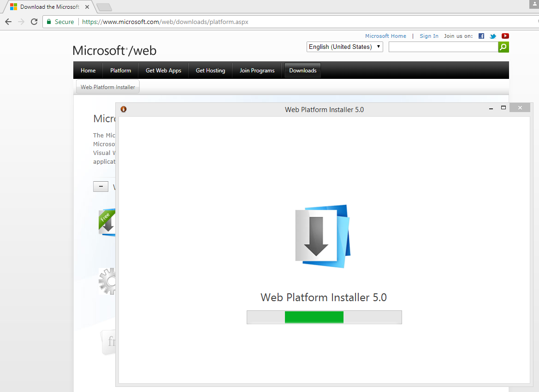539x392 pixels.
Task: Click the green installer progress bar
Action: (x=324, y=317)
